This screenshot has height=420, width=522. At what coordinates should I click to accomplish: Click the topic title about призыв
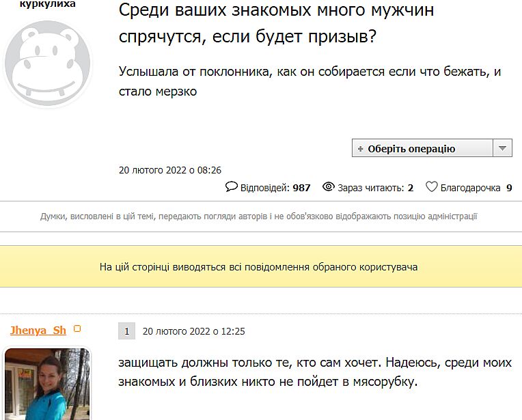click(x=276, y=23)
